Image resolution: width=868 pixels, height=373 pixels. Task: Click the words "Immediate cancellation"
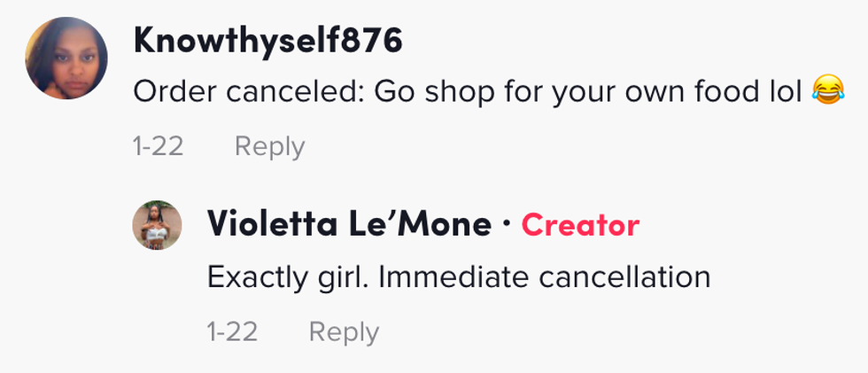click(544, 277)
